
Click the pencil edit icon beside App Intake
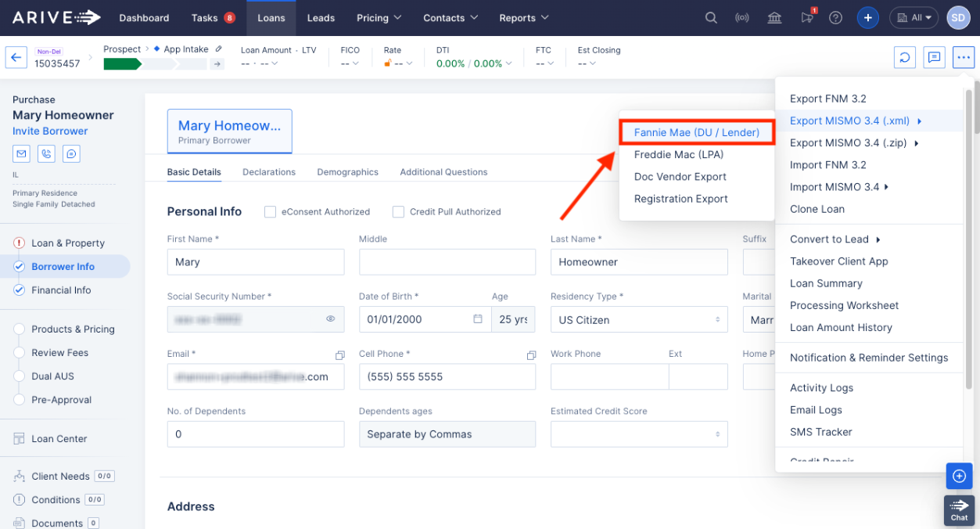[x=218, y=49]
